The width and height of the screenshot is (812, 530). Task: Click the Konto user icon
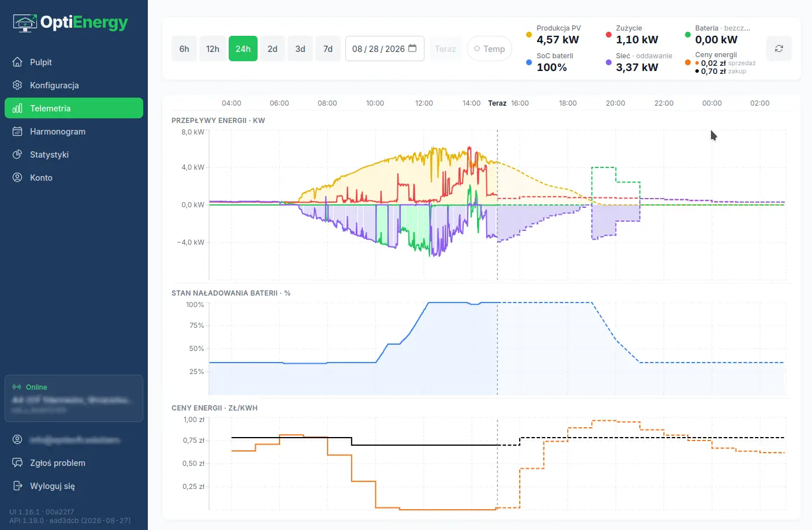[17, 177]
